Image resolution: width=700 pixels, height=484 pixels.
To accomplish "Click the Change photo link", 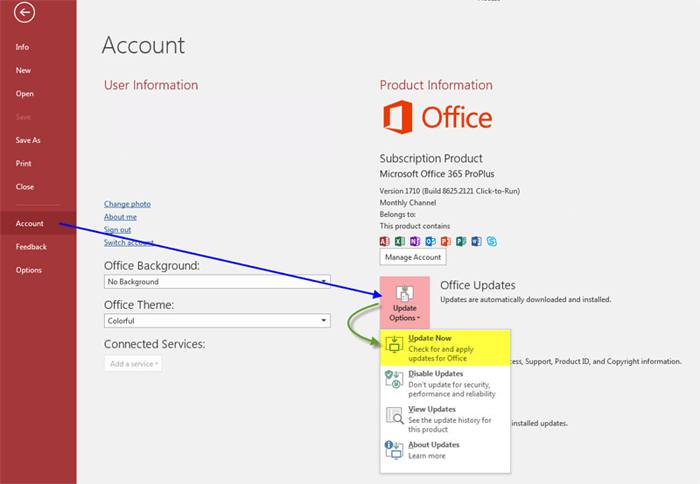I will [127, 204].
